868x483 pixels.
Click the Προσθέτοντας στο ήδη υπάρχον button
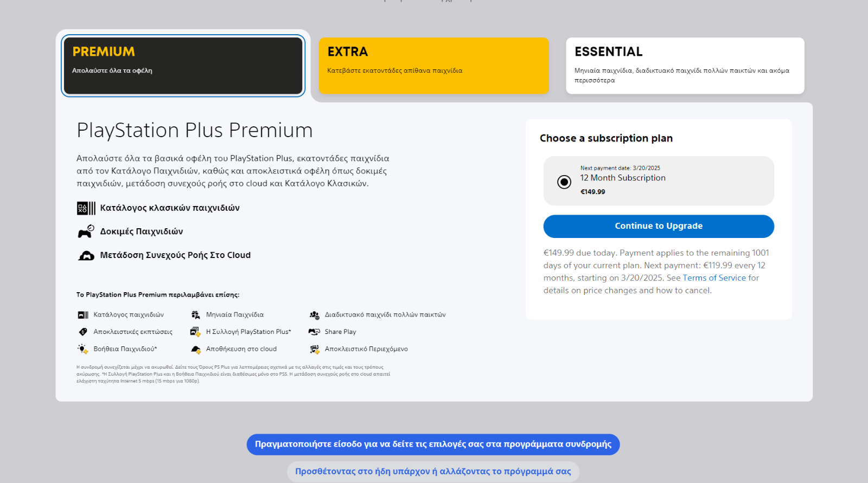433,472
